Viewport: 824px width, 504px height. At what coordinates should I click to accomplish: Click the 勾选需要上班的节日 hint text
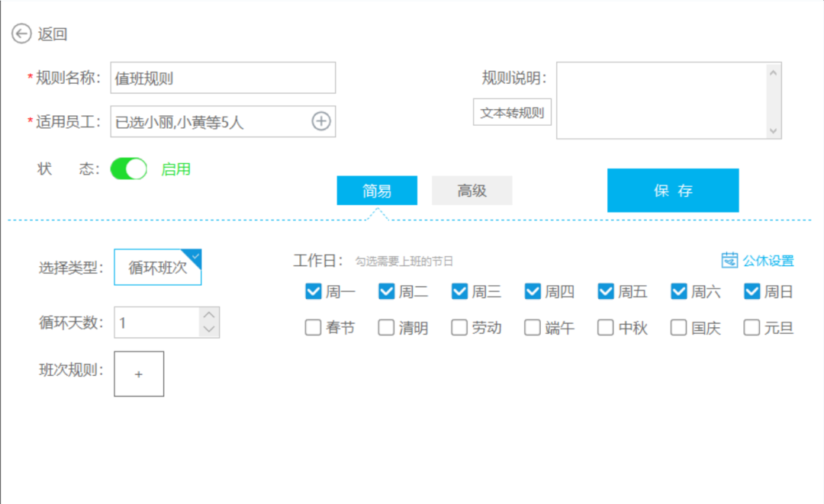coord(404,262)
